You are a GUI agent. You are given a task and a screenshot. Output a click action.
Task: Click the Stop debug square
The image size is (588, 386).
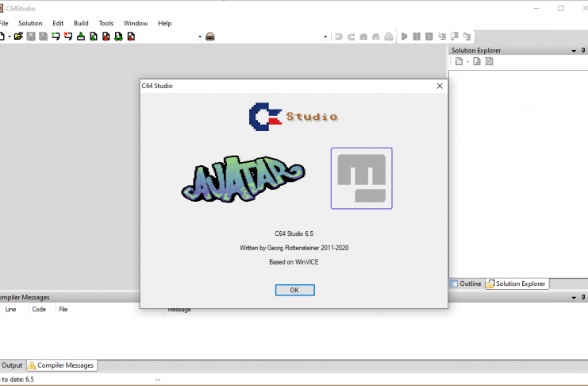(x=429, y=37)
